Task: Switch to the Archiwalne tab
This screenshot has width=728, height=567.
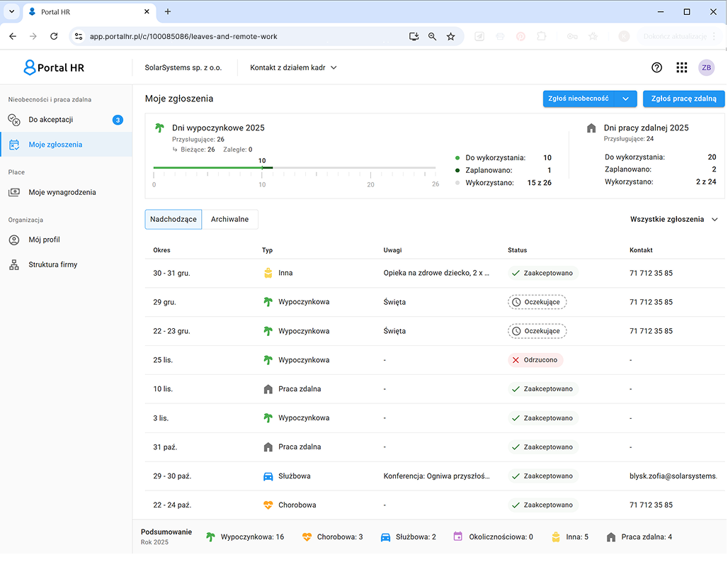Action: coord(229,220)
